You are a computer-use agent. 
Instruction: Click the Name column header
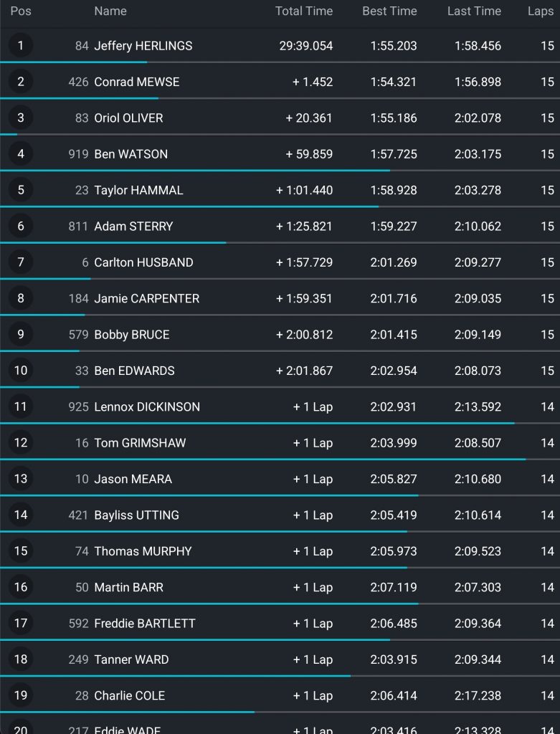(110, 11)
